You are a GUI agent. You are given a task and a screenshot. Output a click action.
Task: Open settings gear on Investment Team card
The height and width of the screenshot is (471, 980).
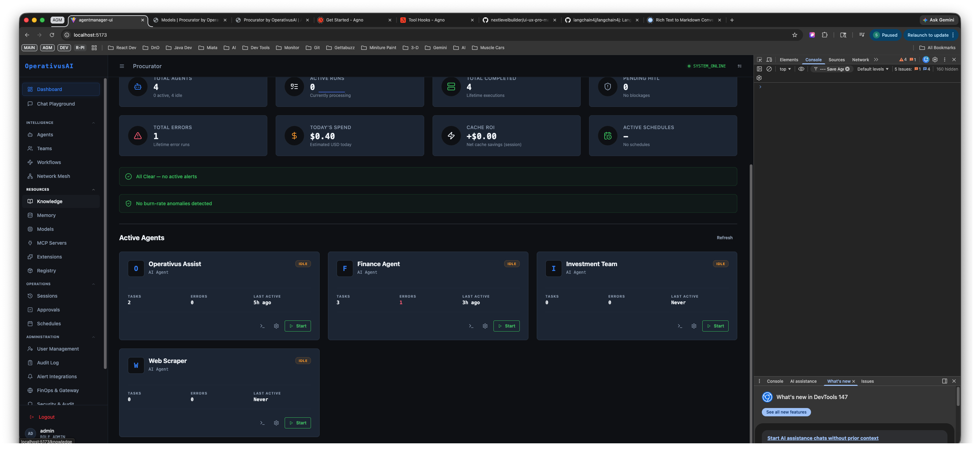[x=694, y=326]
